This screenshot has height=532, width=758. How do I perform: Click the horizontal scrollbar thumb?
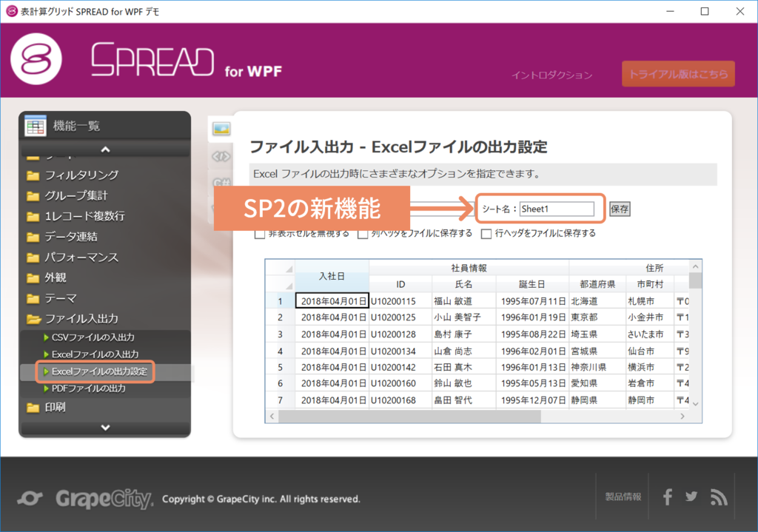click(409, 416)
